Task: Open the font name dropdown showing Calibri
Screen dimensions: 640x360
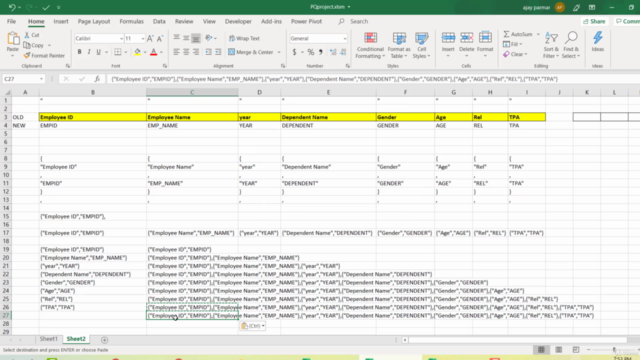Action: pyautogui.click(x=121, y=38)
